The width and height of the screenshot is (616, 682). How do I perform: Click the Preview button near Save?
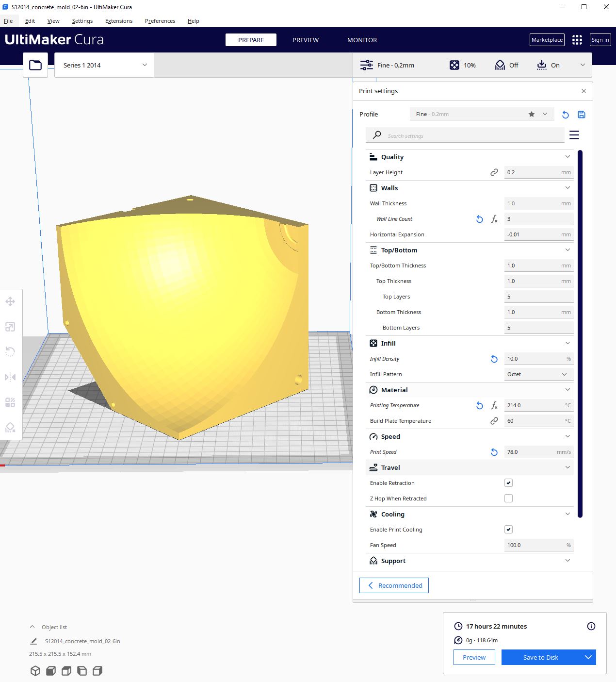coord(474,657)
